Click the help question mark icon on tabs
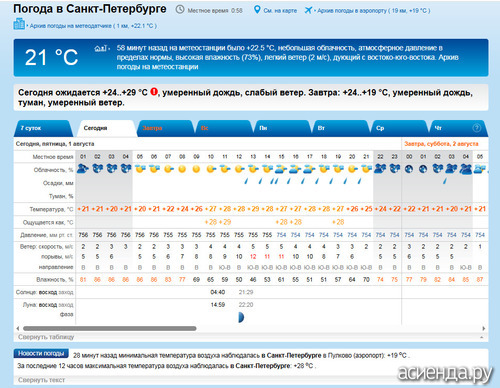The width and height of the screenshot is (500, 388). (477, 128)
